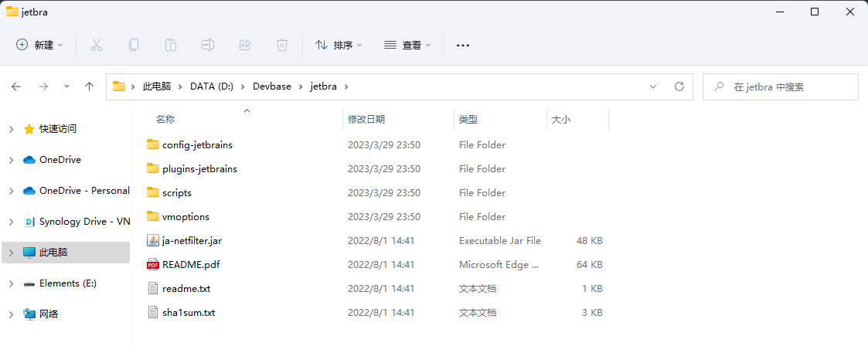Click the Copy icon in toolbar

pos(134,46)
